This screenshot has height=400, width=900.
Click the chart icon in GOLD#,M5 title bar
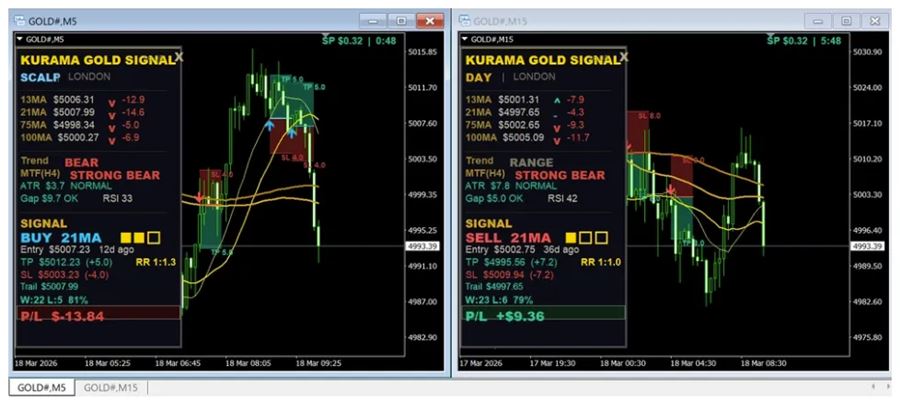(x=18, y=21)
